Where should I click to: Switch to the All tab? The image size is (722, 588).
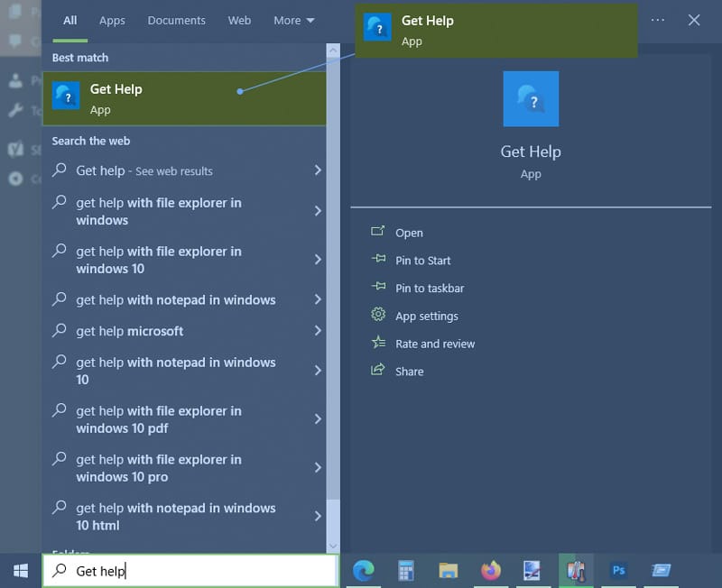[x=70, y=21]
